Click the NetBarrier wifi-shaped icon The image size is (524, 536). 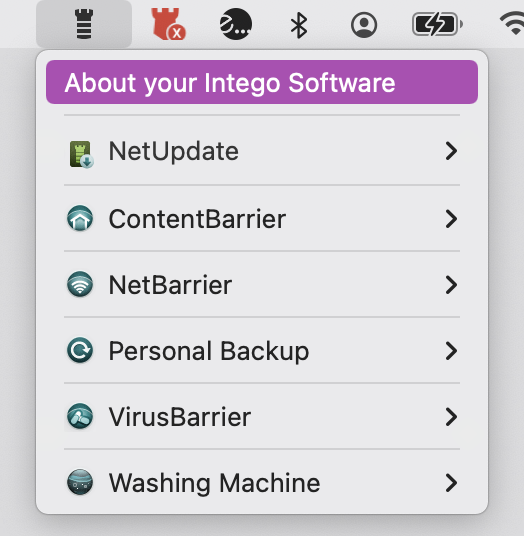point(80,284)
